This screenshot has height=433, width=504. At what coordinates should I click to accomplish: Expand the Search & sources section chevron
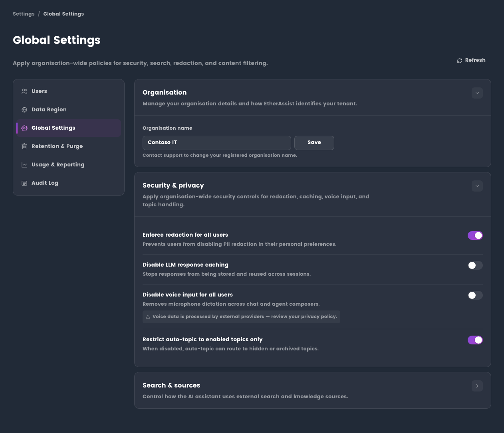[x=477, y=386]
